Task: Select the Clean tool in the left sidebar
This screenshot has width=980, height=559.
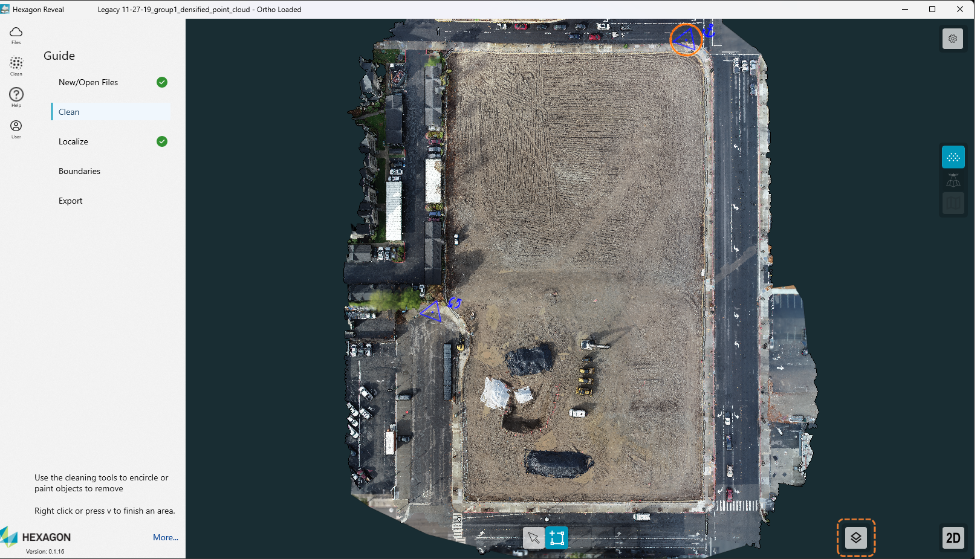Action: click(16, 65)
